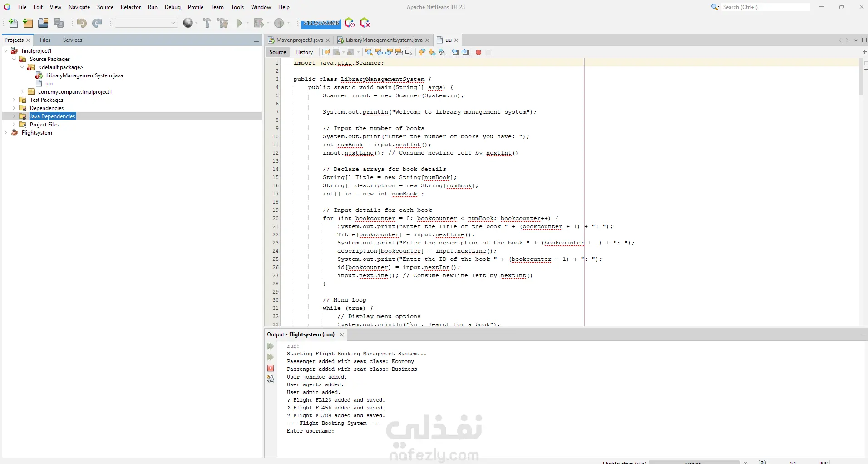The image size is (868, 464).
Task: Close the LibraryManagementSystem.java tab
Action: [427, 40]
